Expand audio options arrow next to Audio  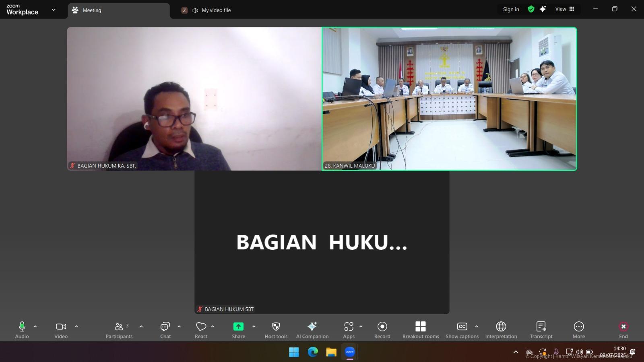35,327
